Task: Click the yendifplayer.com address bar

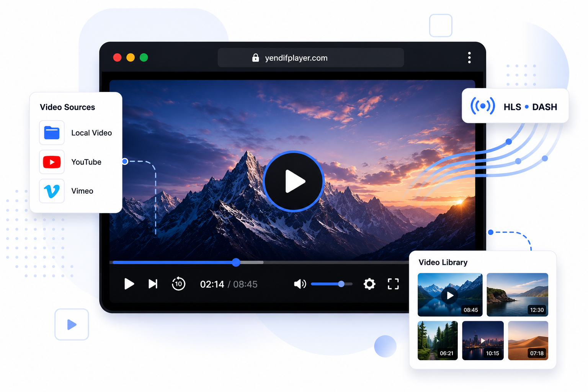Action: coord(311,58)
